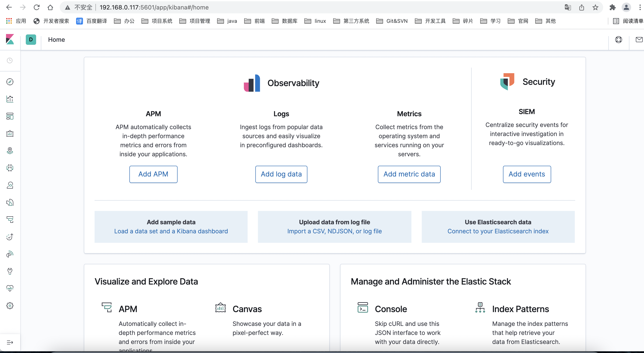Click the Add log data button
The image size is (644, 353).
281,174
